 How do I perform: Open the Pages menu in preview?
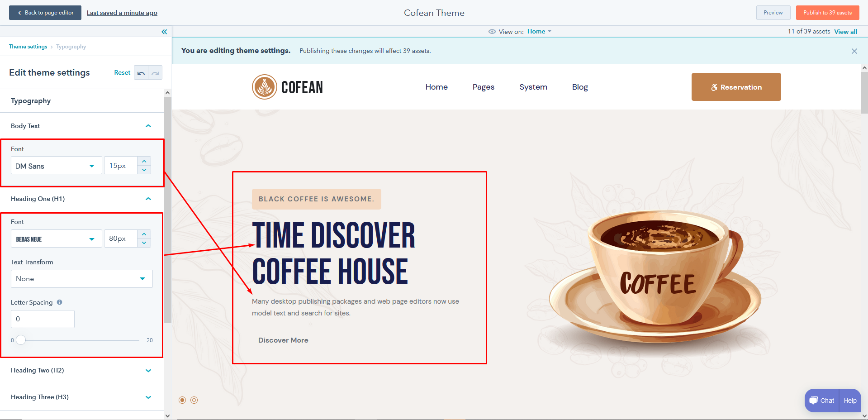click(483, 87)
